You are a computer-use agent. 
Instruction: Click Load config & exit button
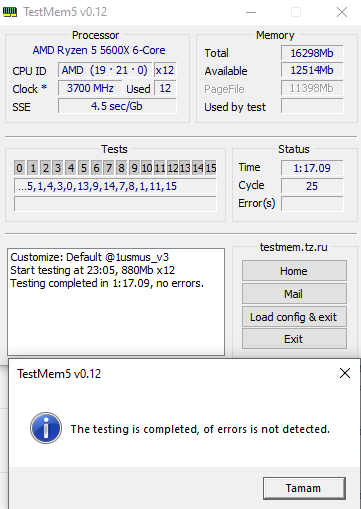tap(294, 317)
